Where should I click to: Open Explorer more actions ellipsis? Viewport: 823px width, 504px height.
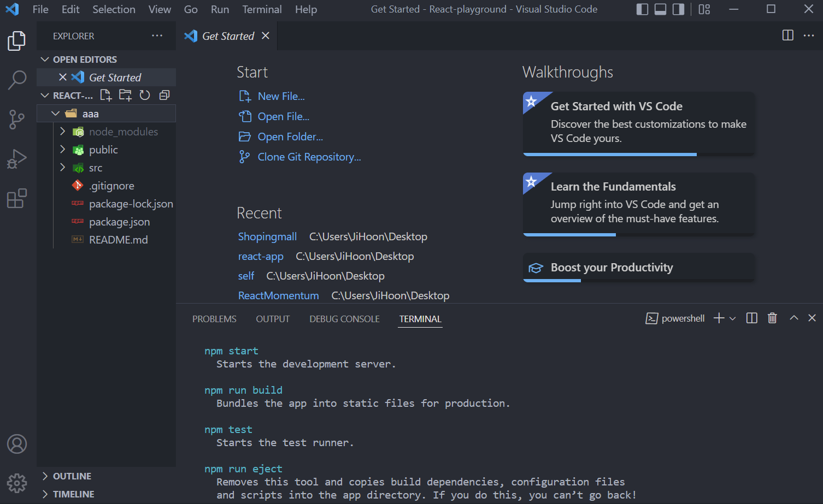(x=157, y=35)
